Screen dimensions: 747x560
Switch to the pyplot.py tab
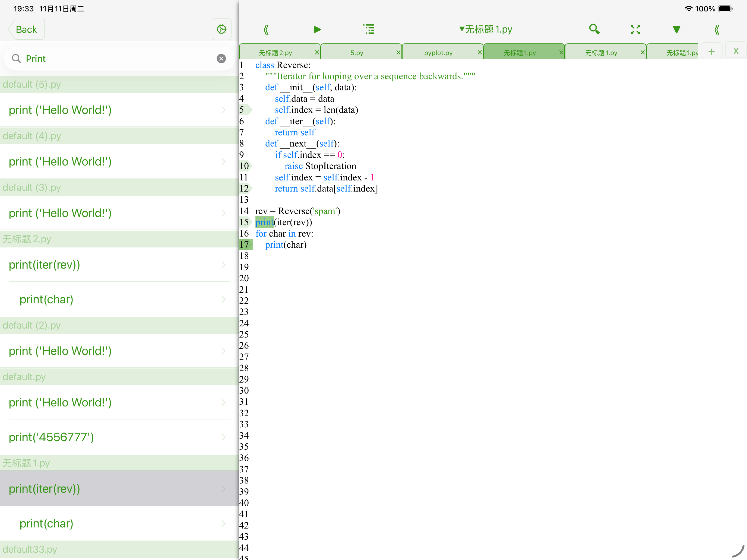click(438, 53)
